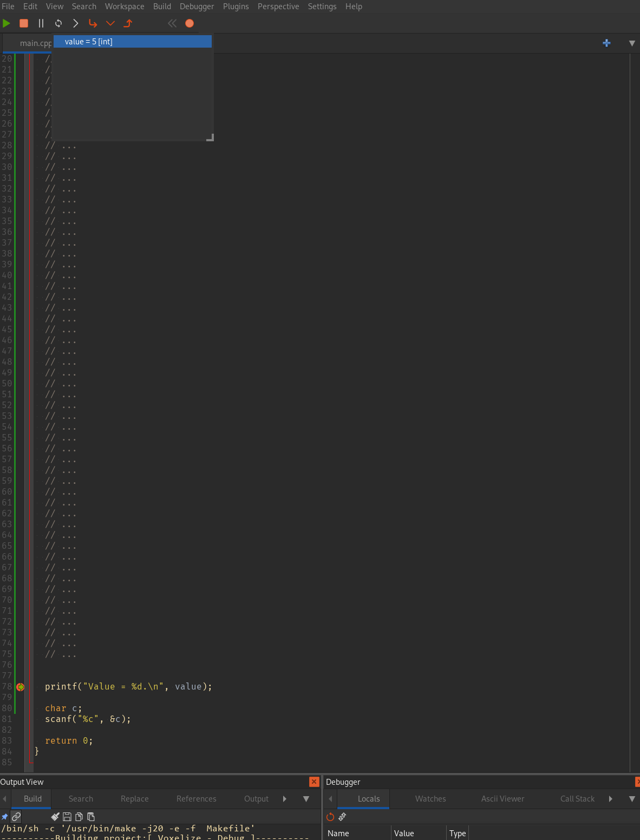Viewport: 640px width, 840px height.
Task: Open the Debugger panel tab dropdown
Action: coord(632,799)
